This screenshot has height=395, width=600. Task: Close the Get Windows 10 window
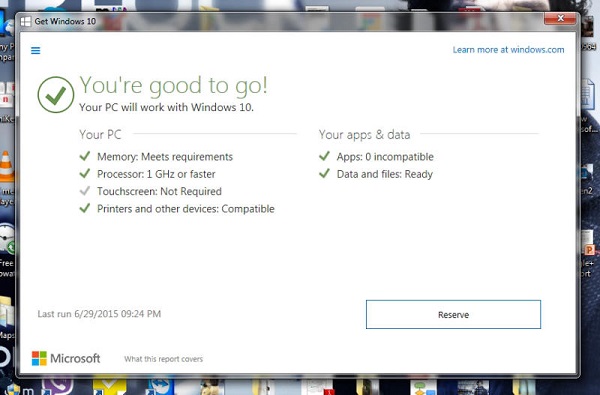tap(560, 18)
